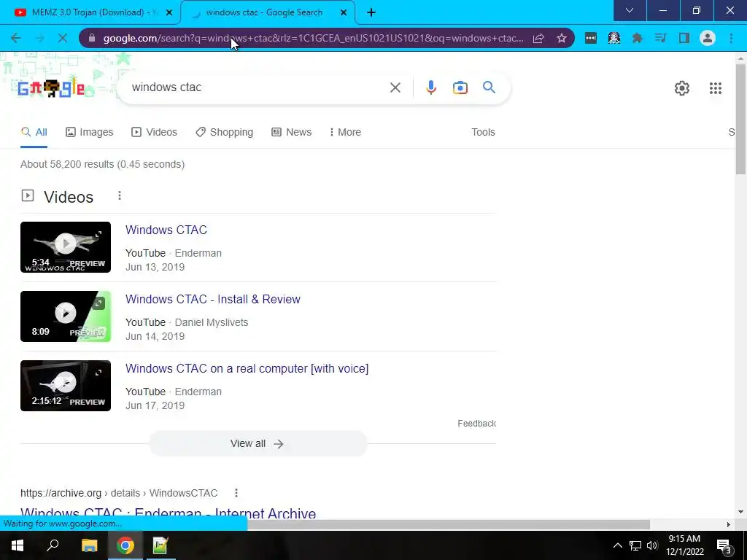Select the All results tab
The height and width of the screenshot is (560, 747).
(34, 132)
